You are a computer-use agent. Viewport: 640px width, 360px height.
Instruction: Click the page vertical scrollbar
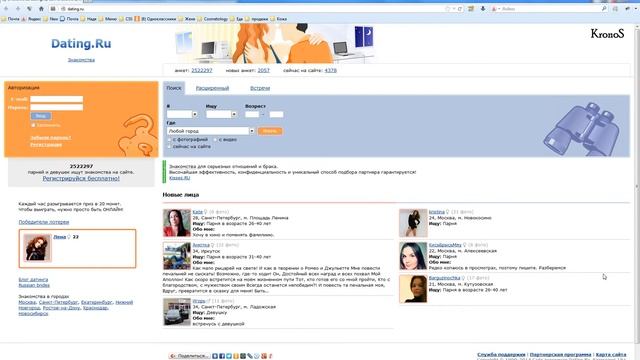point(637,184)
